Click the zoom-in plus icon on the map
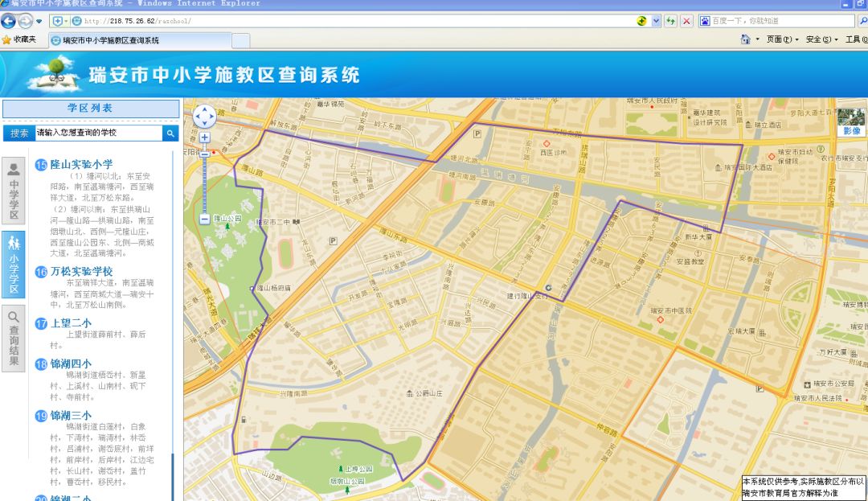The height and width of the screenshot is (501, 868). [x=205, y=138]
